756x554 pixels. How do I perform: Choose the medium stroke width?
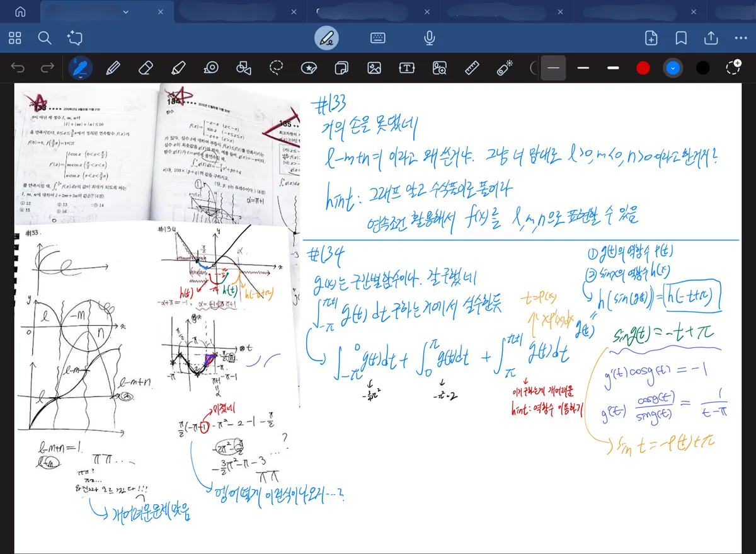tap(583, 68)
